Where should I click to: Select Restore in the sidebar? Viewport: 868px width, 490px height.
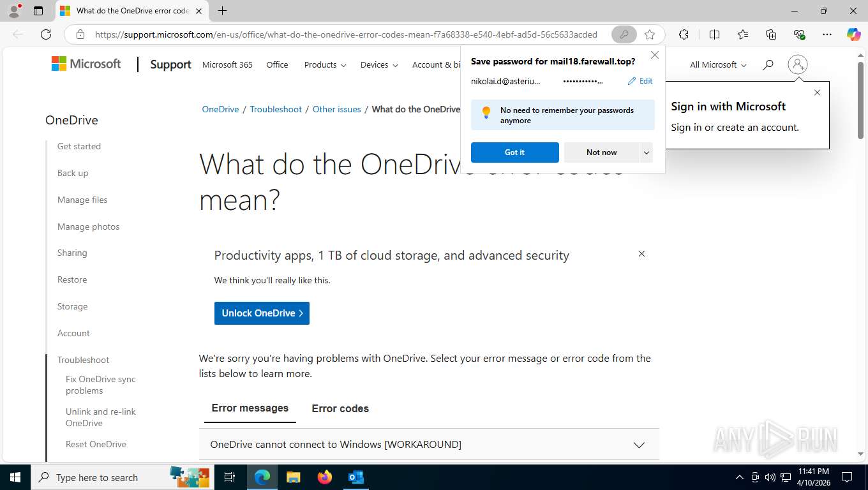tap(72, 279)
